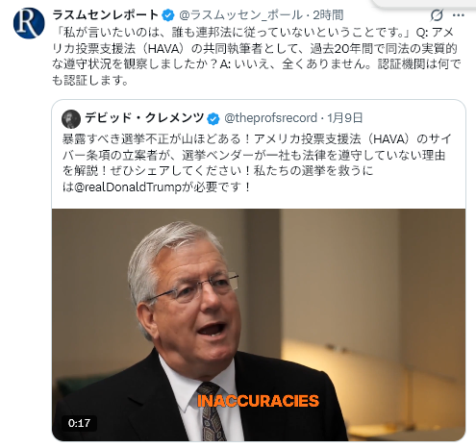Click the orange INACCURACIES caption on video
The width and height of the screenshot is (476, 448).
258,401
